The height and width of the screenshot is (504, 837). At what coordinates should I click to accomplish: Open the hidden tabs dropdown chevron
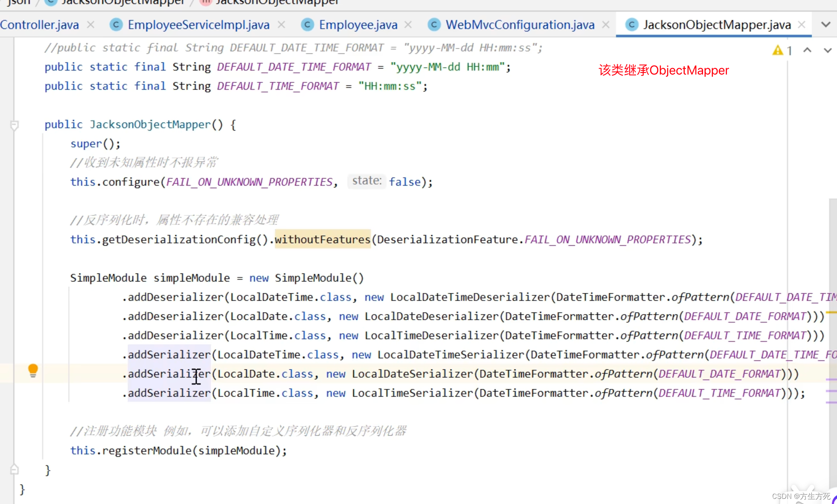point(826,25)
